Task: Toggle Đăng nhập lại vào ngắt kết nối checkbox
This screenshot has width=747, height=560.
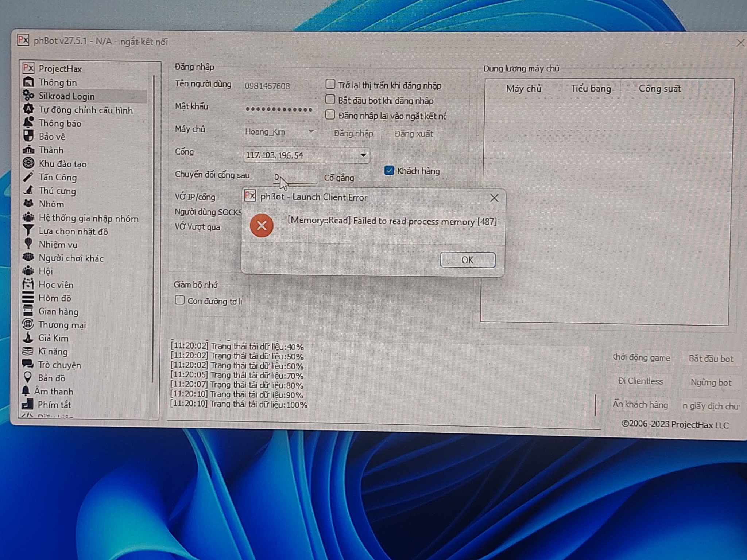Action: [330, 115]
